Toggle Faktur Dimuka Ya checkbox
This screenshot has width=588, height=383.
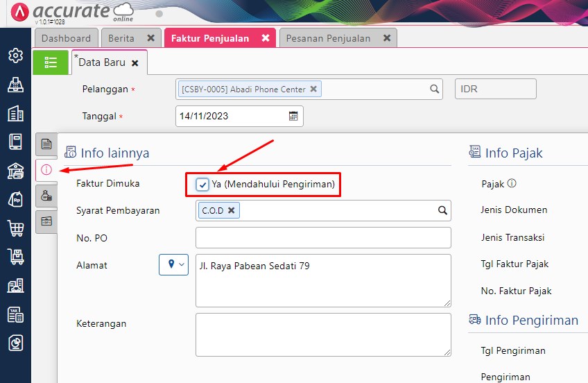tap(202, 184)
